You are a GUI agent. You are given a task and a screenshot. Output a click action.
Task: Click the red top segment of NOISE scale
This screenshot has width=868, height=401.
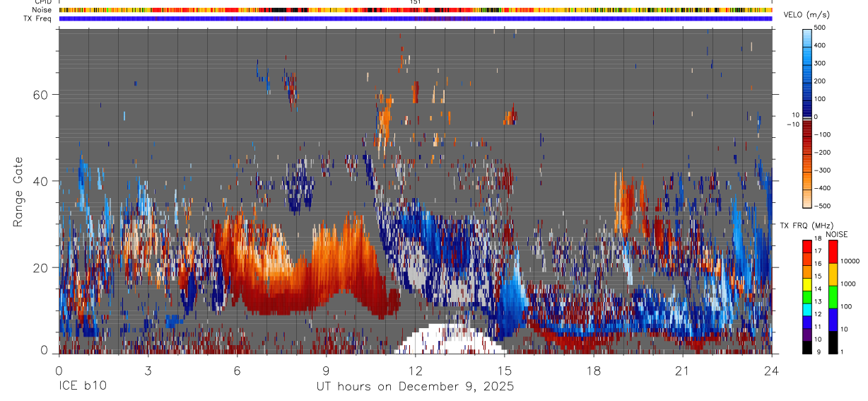[833, 252]
